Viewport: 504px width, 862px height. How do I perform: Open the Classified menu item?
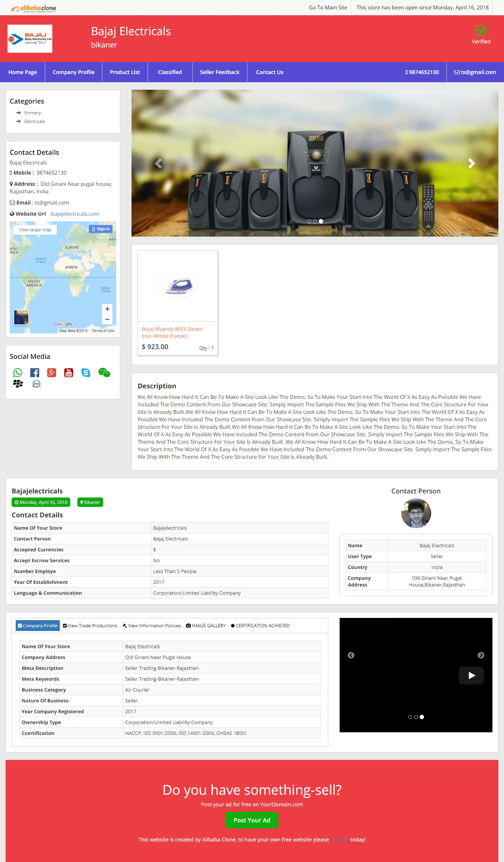pyautogui.click(x=170, y=72)
